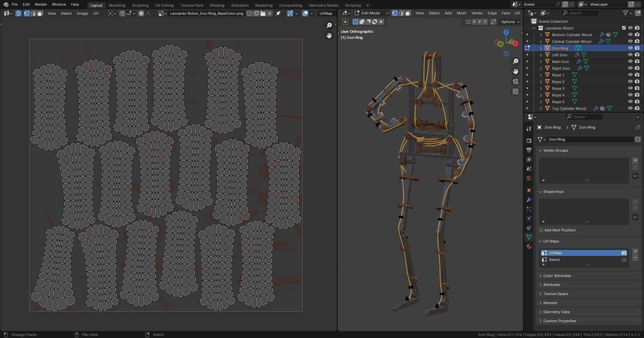Viewport: 644px width, 338px height.
Task: Hide Rope 3 with eye icon
Action: pyautogui.click(x=630, y=88)
